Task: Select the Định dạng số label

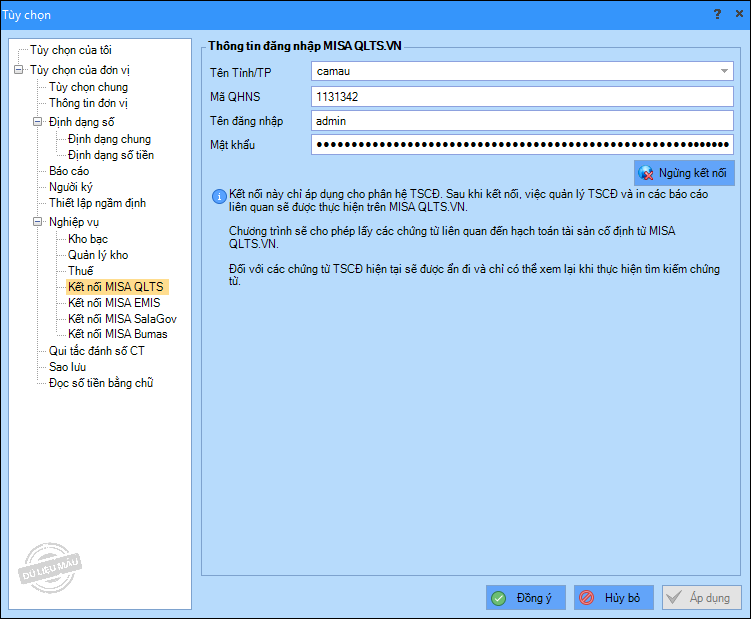Action: (81, 122)
